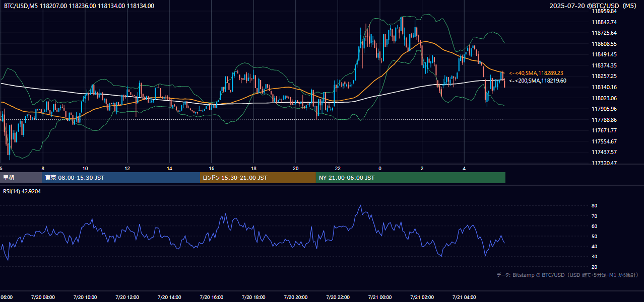Click the 7/20 22:00 date label

(x=338, y=297)
